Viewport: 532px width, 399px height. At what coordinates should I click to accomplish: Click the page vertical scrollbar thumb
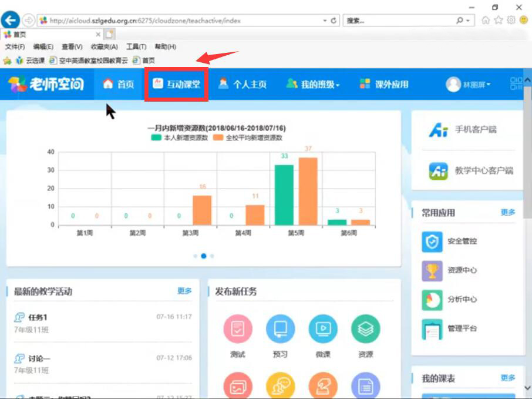(527, 153)
